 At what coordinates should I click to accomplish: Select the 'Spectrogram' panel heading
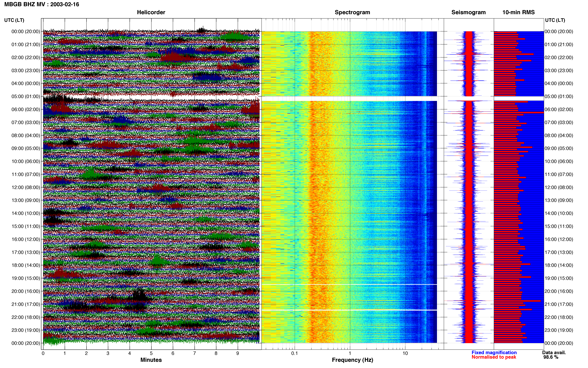tap(352, 12)
